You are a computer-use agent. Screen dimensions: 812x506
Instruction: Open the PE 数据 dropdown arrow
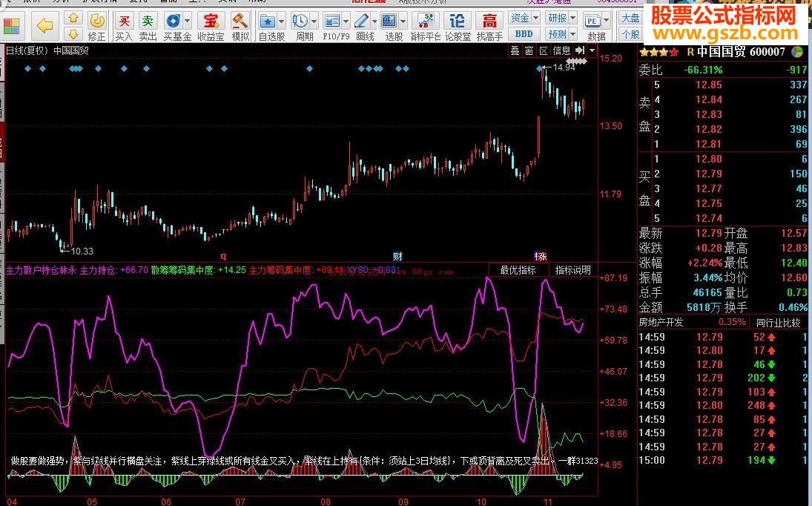click(606, 21)
